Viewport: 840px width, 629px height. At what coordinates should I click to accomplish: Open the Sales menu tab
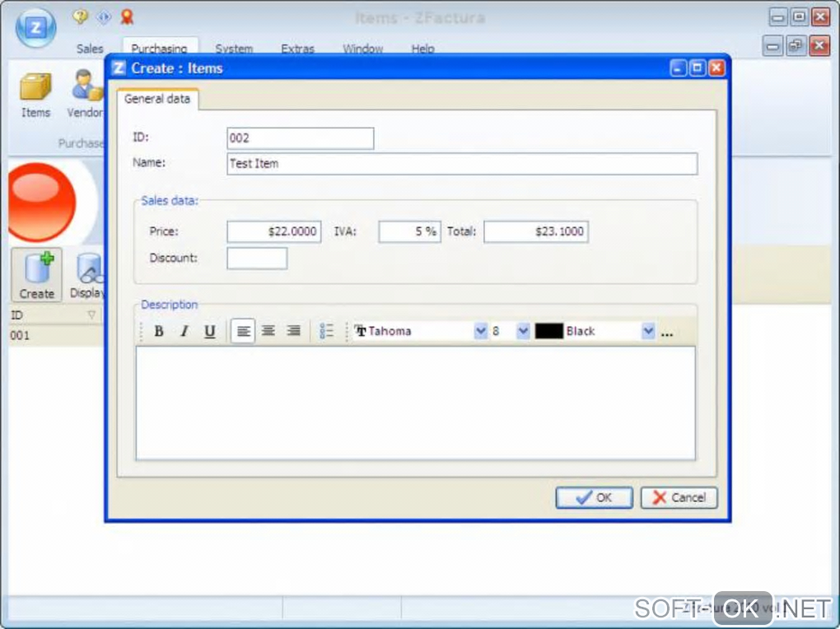(x=90, y=49)
